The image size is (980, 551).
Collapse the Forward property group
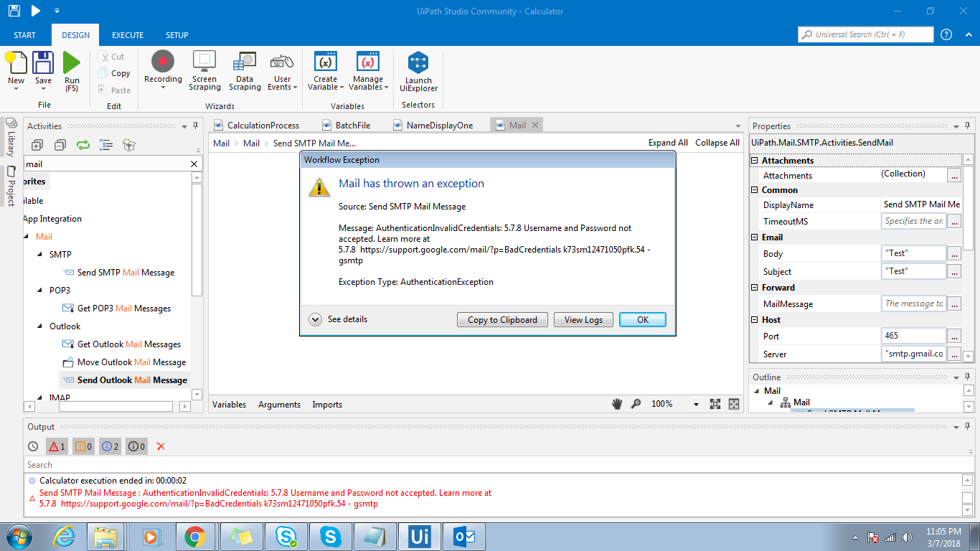pos(755,288)
